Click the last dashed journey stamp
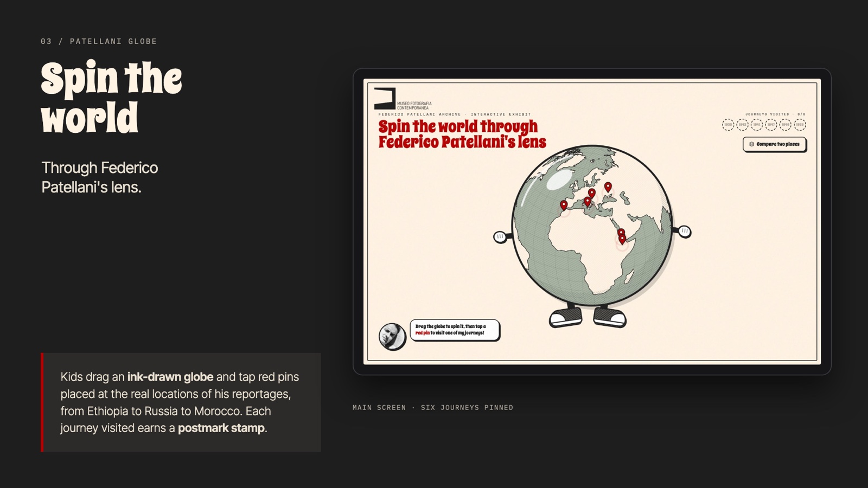 pyautogui.click(x=800, y=125)
